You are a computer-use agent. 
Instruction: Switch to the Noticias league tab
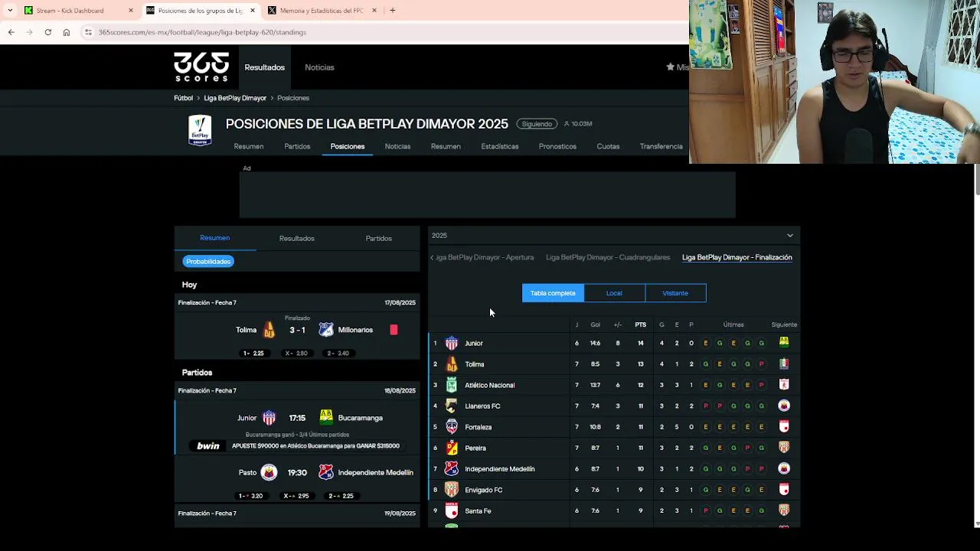(x=397, y=146)
